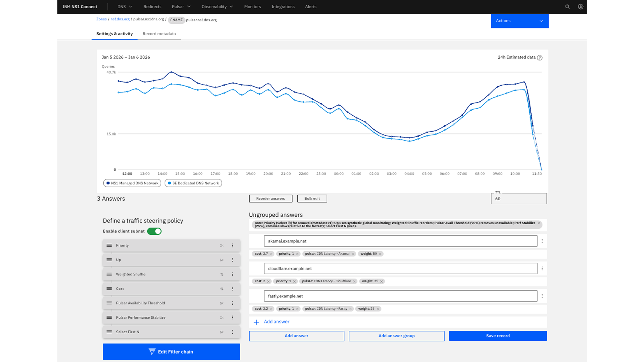Open akamai.example.net answer options menu
This screenshot has height=362, width=644.
point(542,241)
